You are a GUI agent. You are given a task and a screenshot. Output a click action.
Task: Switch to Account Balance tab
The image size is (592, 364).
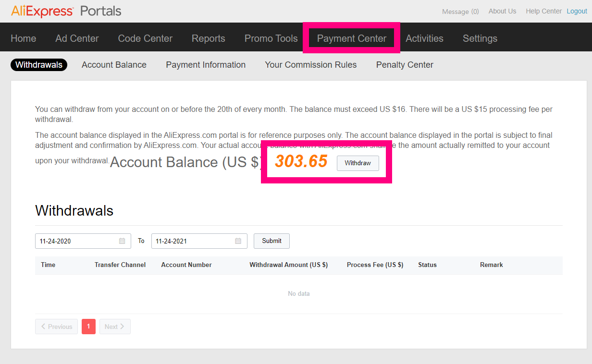[114, 65]
